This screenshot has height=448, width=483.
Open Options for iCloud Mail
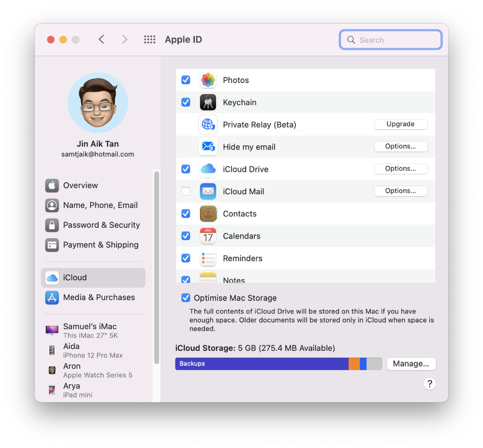pyautogui.click(x=400, y=191)
